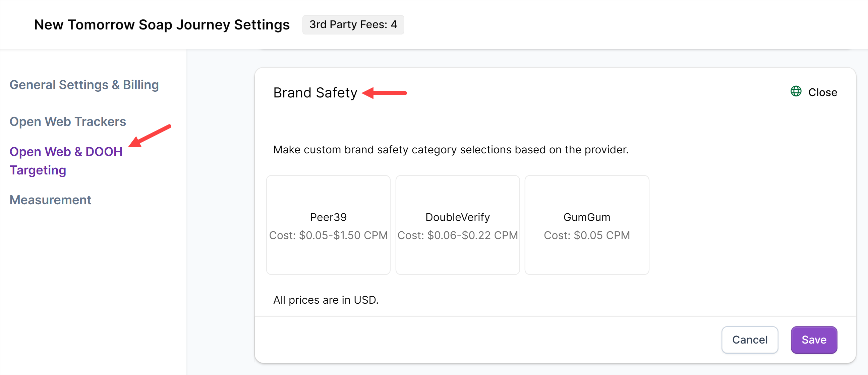Click GumGum cost $0.05 CPM text
Image resolution: width=868 pixels, height=375 pixels.
click(x=586, y=235)
